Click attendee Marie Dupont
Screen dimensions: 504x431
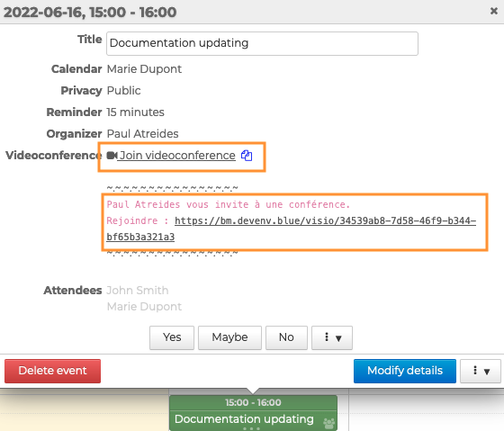point(144,307)
